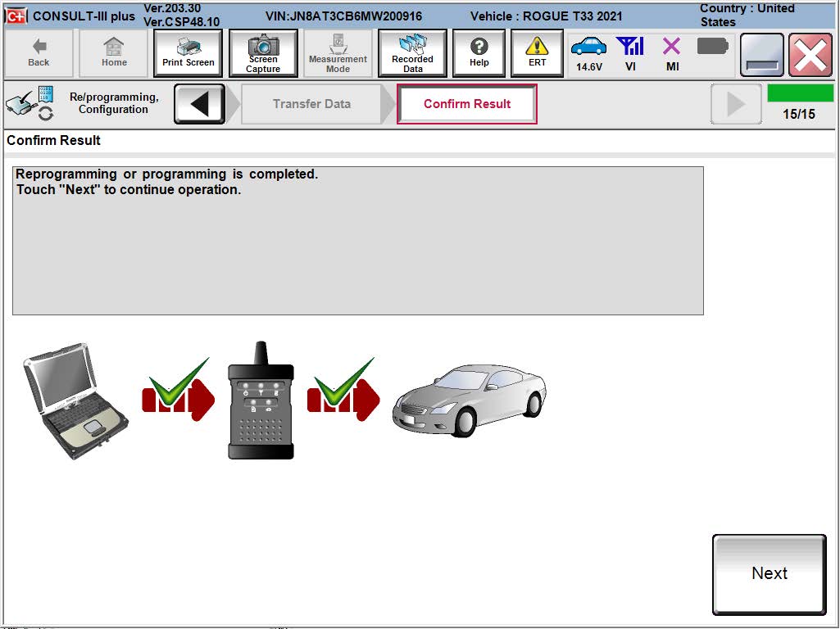Click the Ver.CSP48.10 version text
840x629 pixels.
pyautogui.click(x=182, y=22)
